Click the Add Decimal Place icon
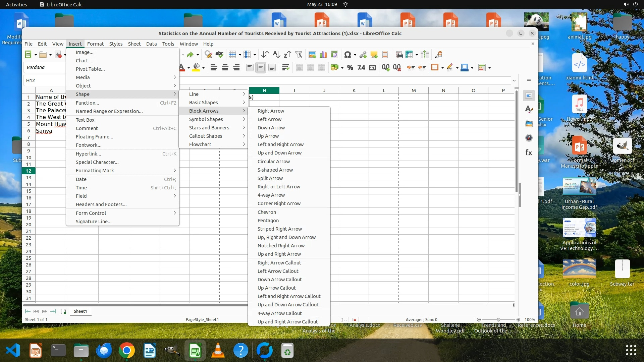644x362 pixels. pos(386,68)
